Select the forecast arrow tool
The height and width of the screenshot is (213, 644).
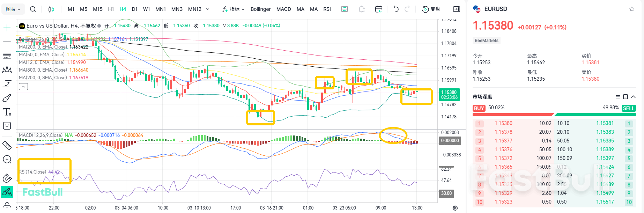tap(7, 84)
